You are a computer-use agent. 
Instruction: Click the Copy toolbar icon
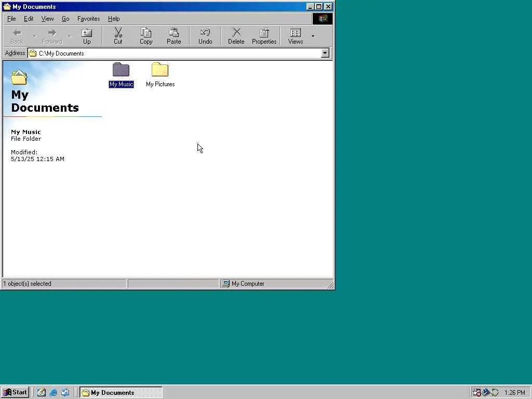point(146,36)
